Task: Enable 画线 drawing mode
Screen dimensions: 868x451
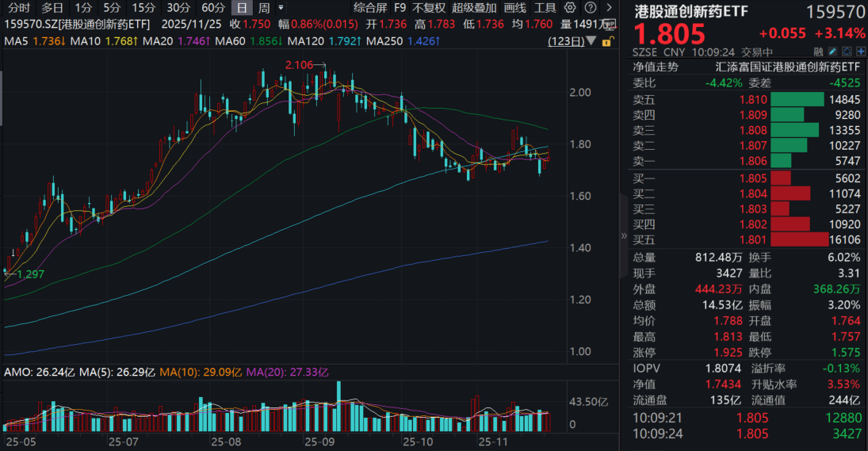Action: [x=514, y=8]
